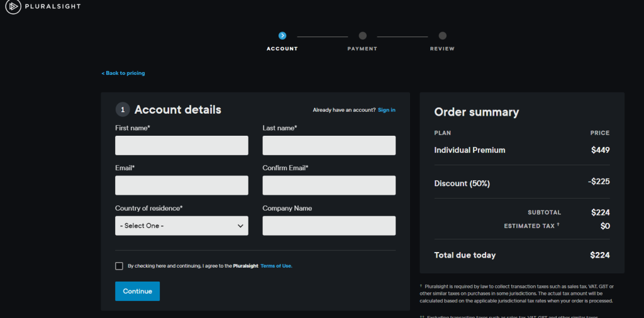
Task: Click the PLURALSIGHT wordmark in the header
Action: click(x=53, y=6)
